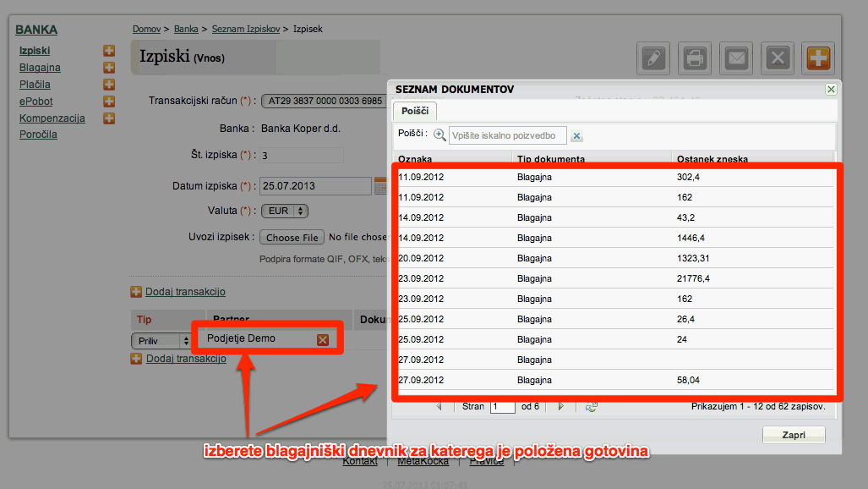Click the printer icon in toolbar
The height and width of the screenshot is (489, 868).
click(x=695, y=58)
